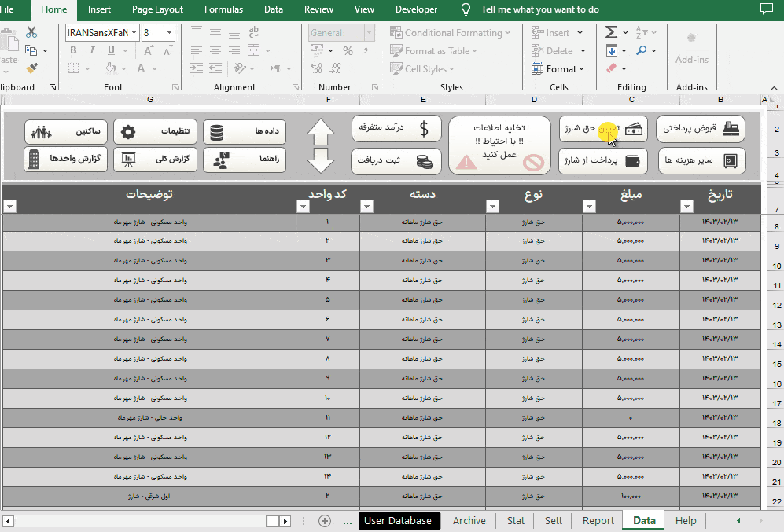The height and width of the screenshot is (532, 784).
Task: Open the Developer ribbon tab
Action: tap(416, 9)
